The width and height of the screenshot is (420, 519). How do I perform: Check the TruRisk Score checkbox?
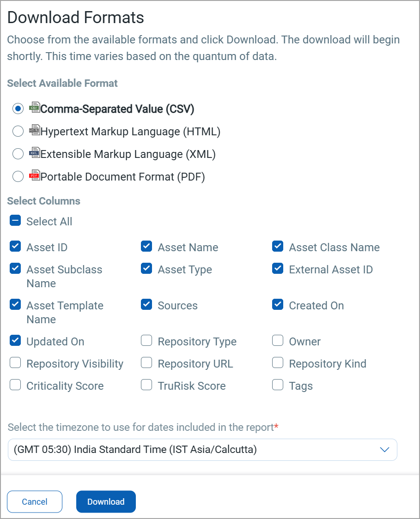146,385
